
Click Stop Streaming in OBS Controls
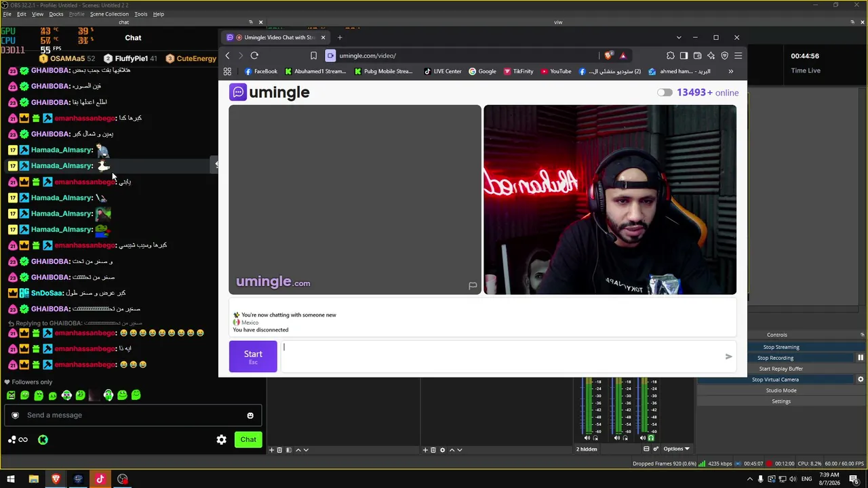click(781, 347)
